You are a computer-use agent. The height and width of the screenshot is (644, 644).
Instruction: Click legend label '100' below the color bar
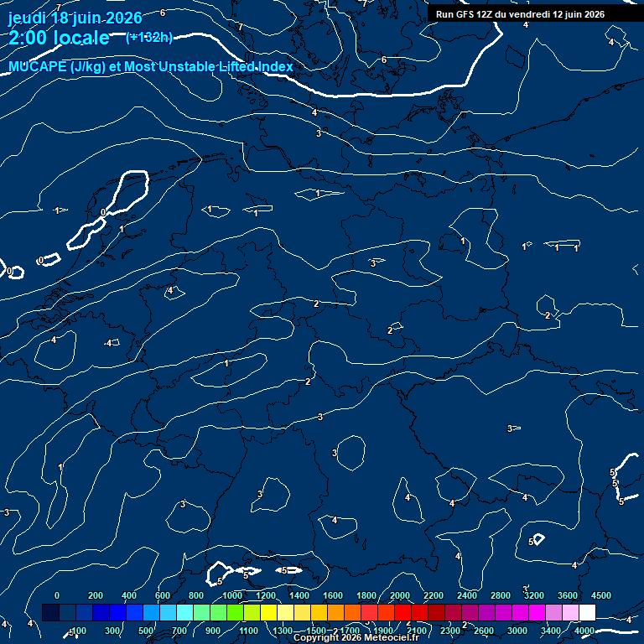[x=79, y=631]
